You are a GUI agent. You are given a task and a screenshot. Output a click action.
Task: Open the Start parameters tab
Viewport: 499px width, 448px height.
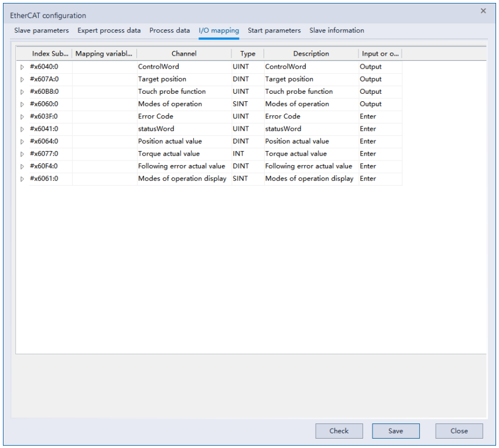pos(274,30)
